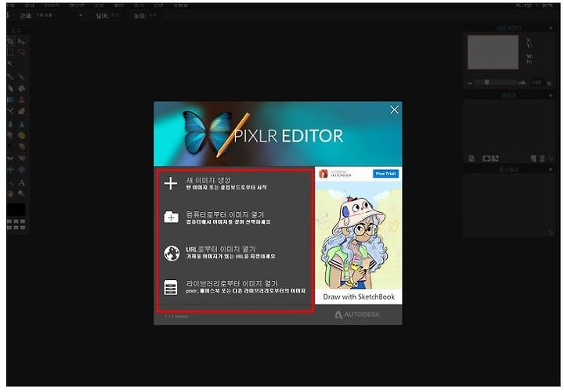Select the Clone stamp tool
The height and width of the screenshot is (392, 564).
(22, 99)
